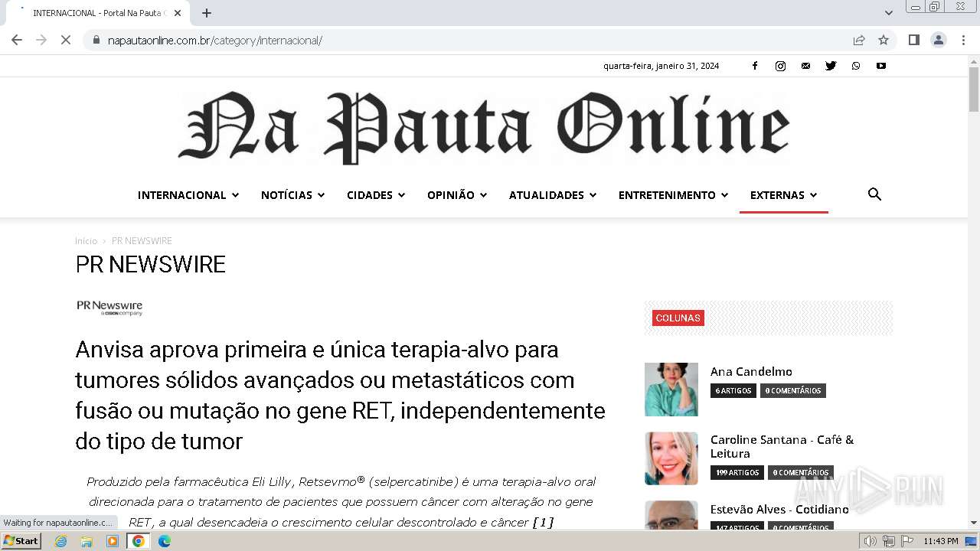
Task: Open the Facebook social icon
Action: pos(755,66)
